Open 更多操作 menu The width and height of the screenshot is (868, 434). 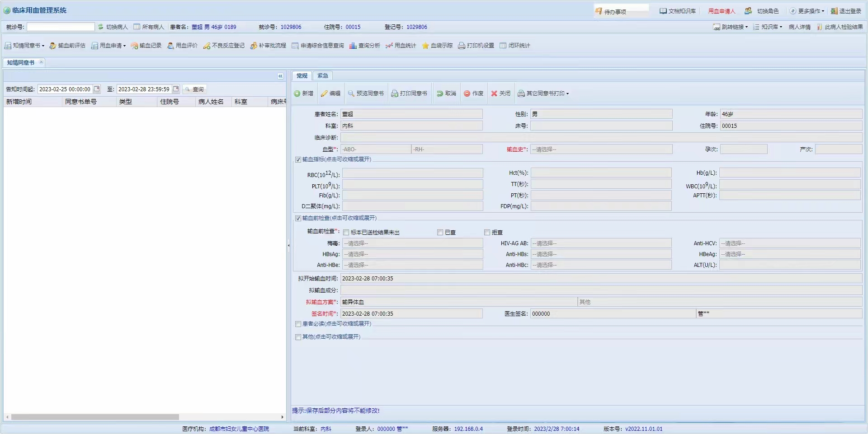pyautogui.click(x=807, y=11)
